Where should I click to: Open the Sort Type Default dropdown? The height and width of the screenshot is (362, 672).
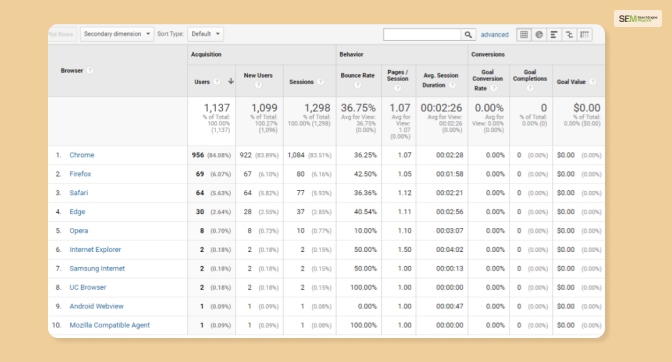206,34
